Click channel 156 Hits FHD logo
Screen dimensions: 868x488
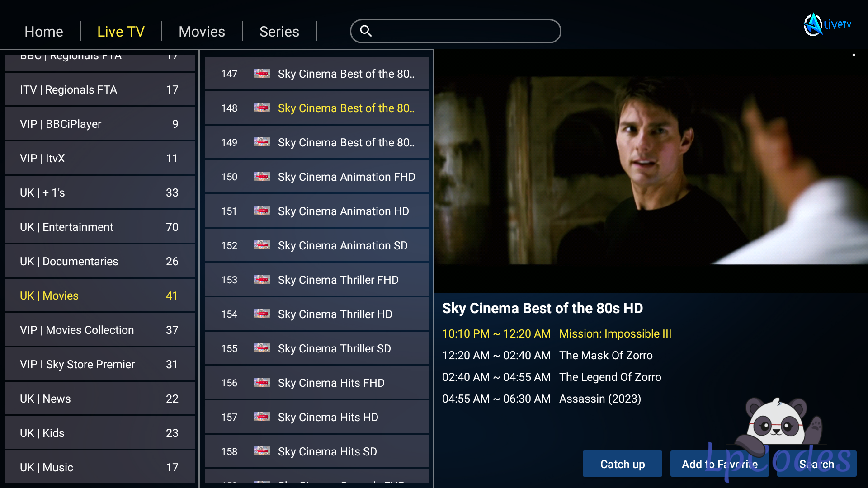pyautogui.click(x=262, y=382)
